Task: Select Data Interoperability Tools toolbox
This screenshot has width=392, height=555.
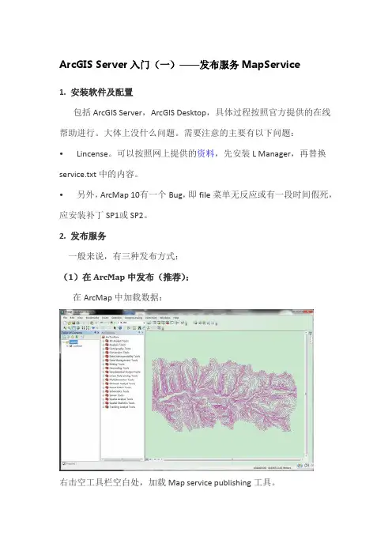Action: pyautogui.click(x=124, y=357)
